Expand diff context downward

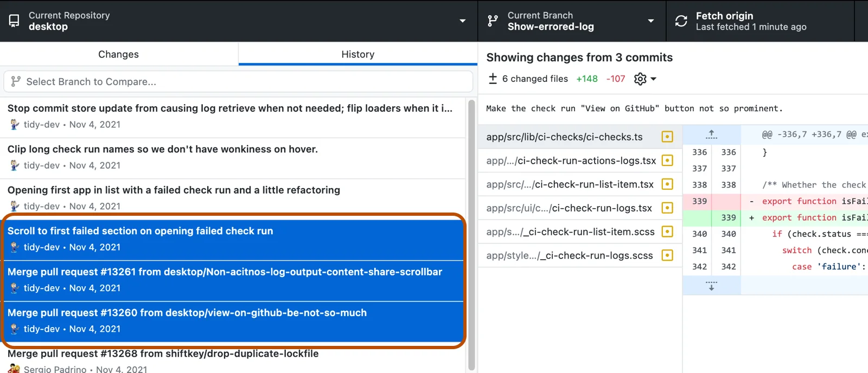point(711,286)
